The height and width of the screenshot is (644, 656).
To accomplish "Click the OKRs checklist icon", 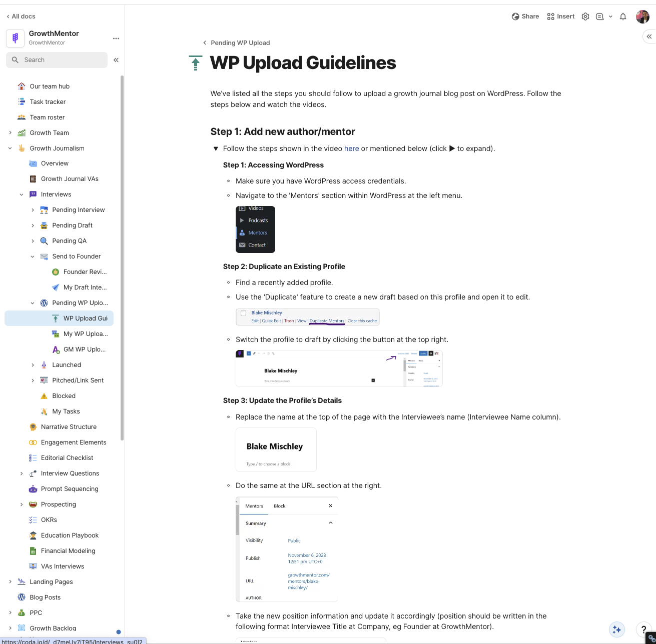I will [x=33, y=520].
